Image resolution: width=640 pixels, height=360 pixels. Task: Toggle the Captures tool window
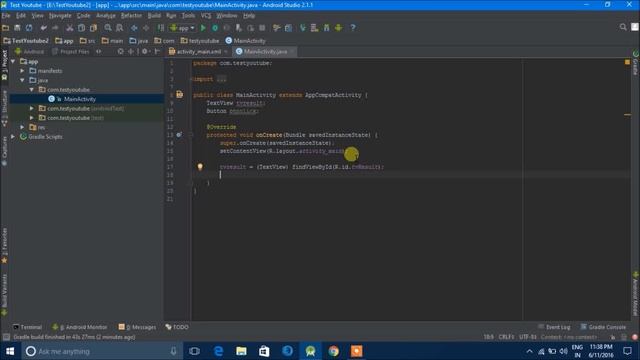pos(4,151)
